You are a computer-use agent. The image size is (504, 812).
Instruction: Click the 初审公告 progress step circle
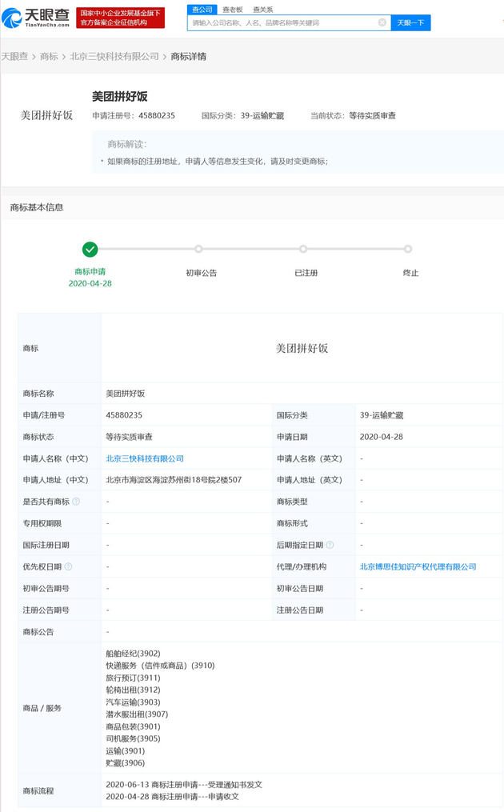pyautogui.click(x=198, y=249)
